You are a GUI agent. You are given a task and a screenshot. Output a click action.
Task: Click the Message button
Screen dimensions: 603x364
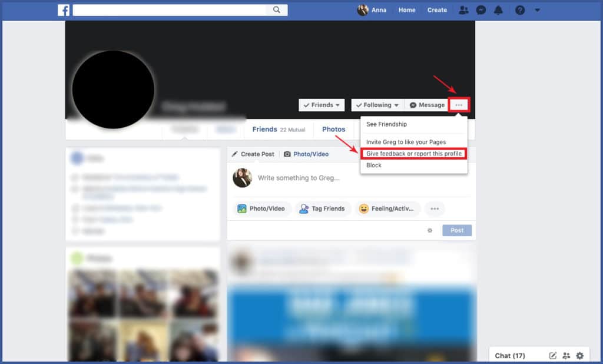point(426,105)
